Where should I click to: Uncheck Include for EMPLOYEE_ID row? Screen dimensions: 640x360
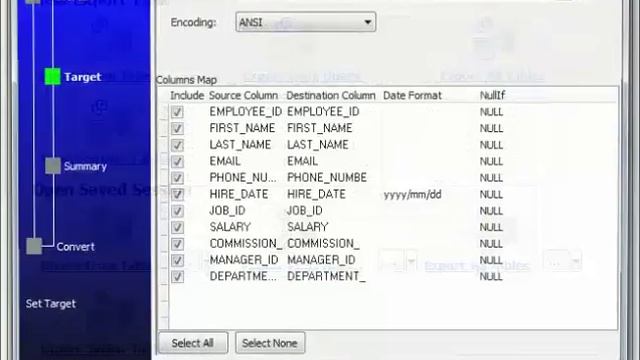coord(177,112)
